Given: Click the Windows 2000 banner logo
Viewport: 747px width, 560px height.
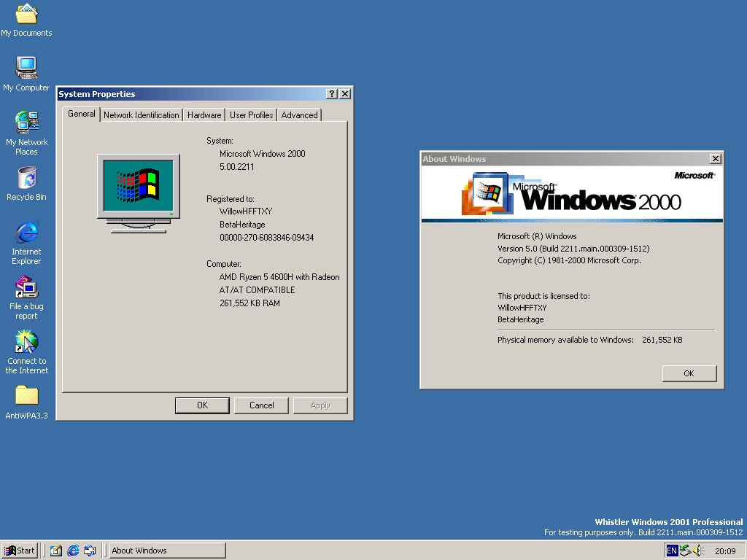Looking at the screenshot, I should point(572,194).
